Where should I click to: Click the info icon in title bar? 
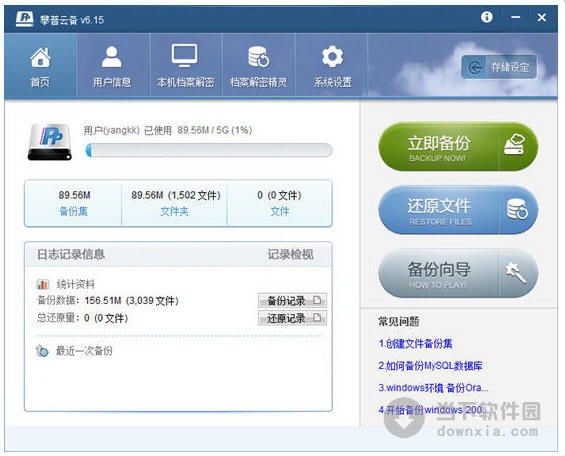tap(486, 17)
